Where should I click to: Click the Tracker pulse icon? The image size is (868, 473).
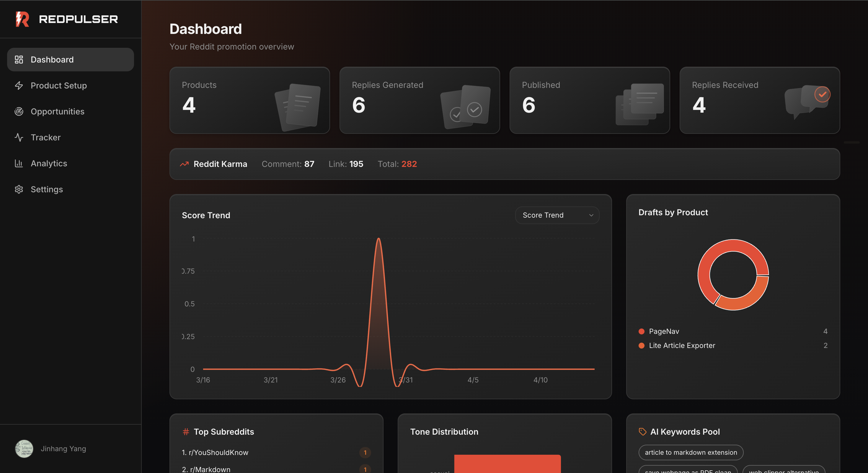[19, 137]
